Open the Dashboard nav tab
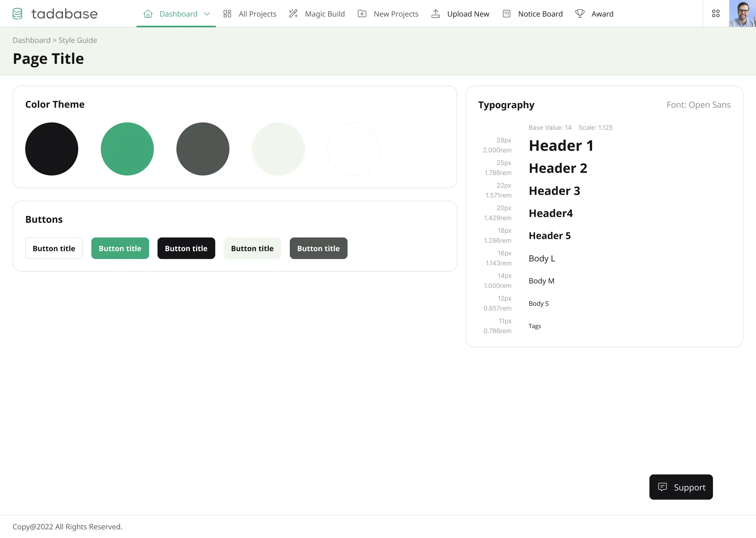Viewport: 756px width, 538px height. (x=176, y=14)
